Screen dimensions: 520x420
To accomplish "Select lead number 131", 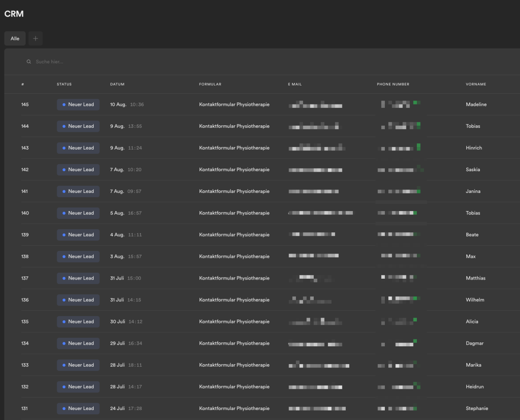I will click(x=25, y=408).
